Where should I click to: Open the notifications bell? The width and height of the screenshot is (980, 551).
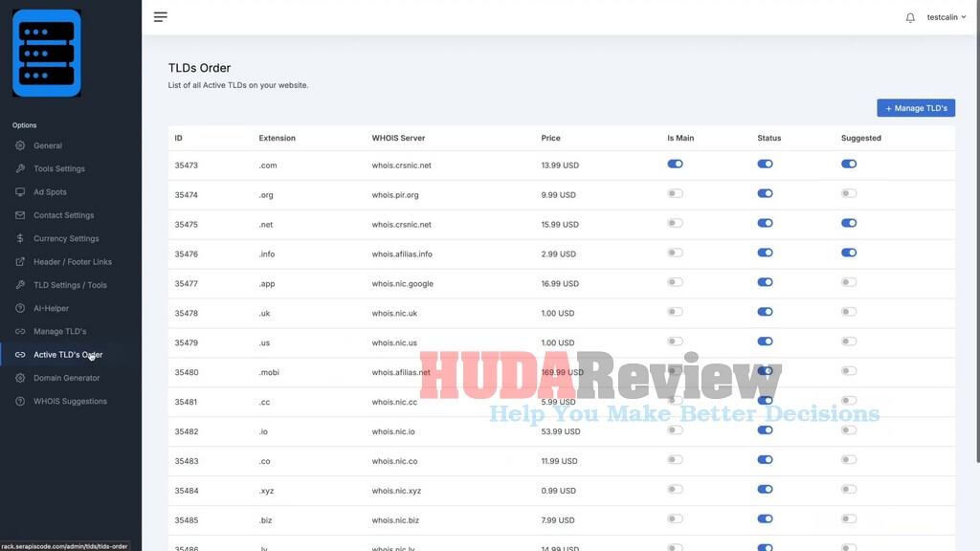910,17
